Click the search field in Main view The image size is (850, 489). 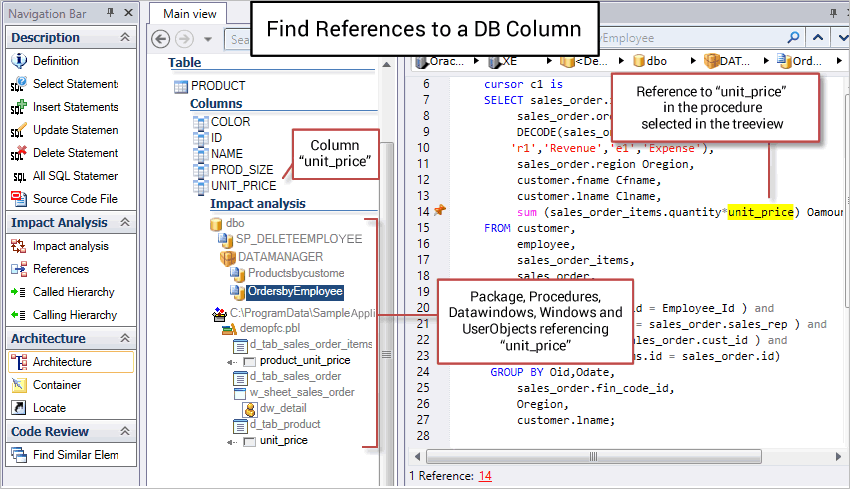click(x=239, y=39)
